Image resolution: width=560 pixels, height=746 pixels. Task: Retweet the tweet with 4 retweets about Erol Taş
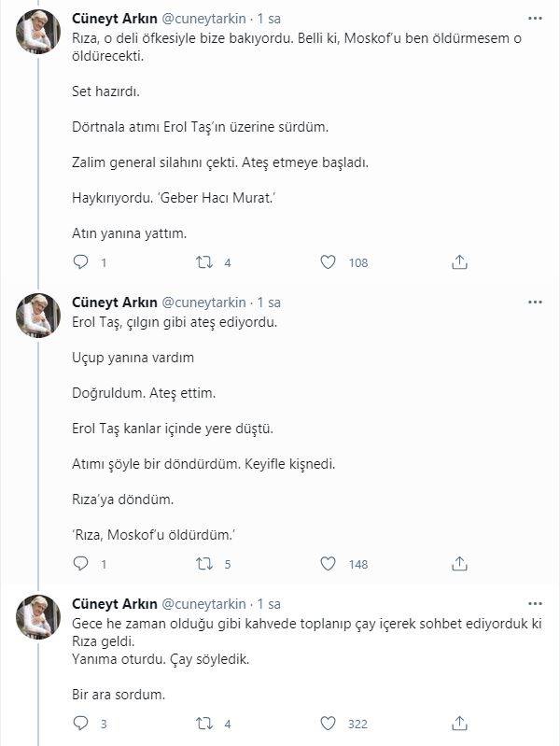coord(204,262)
